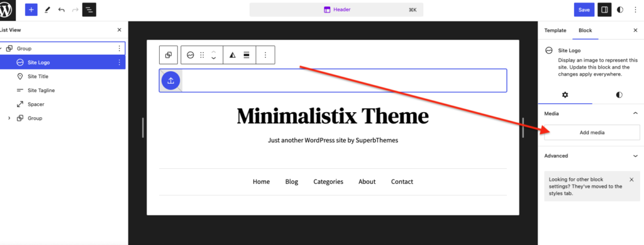Select Site Logo in List View
Viewport: 644px width, 245px height.
pos(62,62)
